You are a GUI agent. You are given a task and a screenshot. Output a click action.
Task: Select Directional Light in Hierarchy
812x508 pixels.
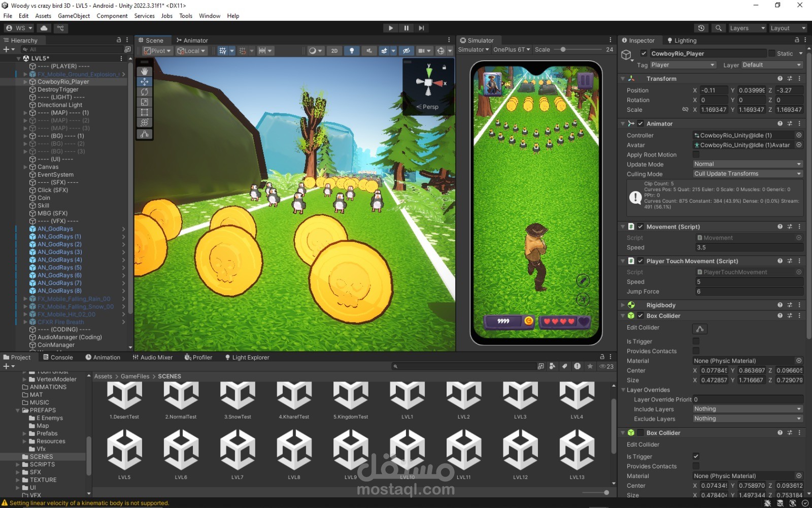pos(60,105)
